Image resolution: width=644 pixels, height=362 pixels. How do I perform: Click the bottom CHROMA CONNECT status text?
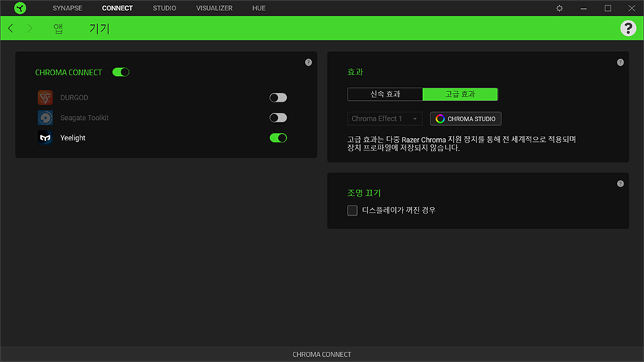click(322, 354)
